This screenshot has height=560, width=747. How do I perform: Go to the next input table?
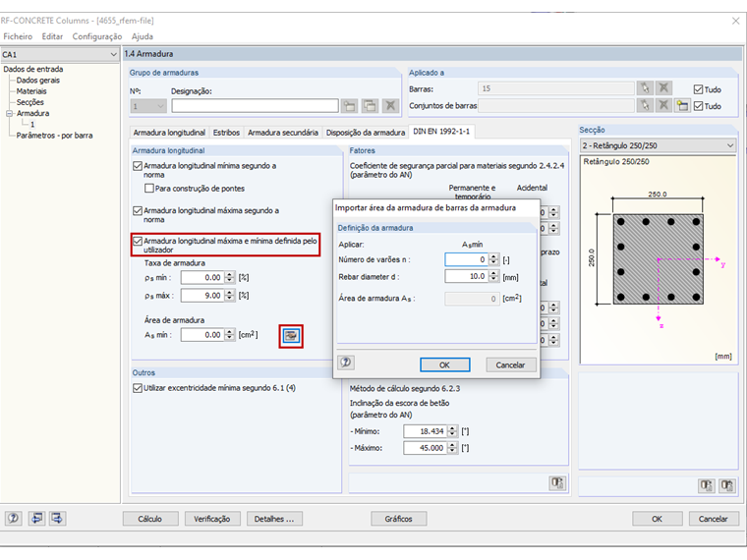(x=57, y=518)
